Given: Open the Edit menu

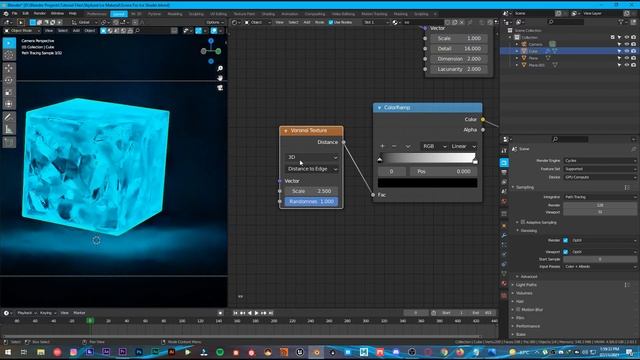Looking at the screenshot, I should pos(25,13).
